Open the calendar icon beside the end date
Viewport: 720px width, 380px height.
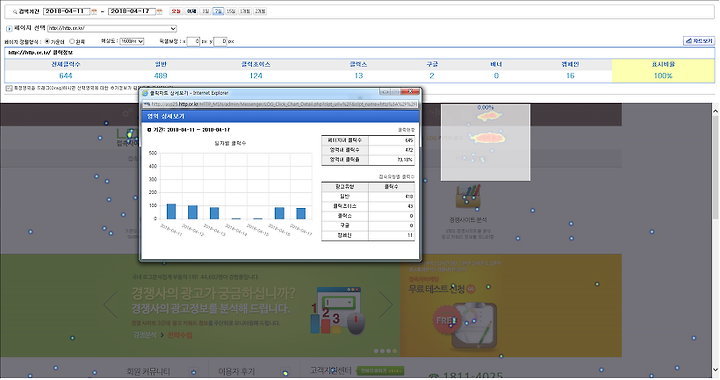click(160, 11)
